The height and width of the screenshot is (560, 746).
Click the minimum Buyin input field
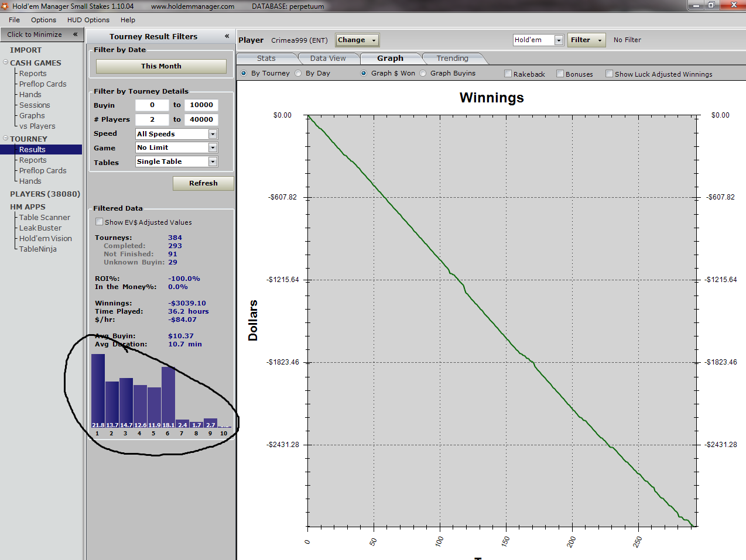pos(152,105)
